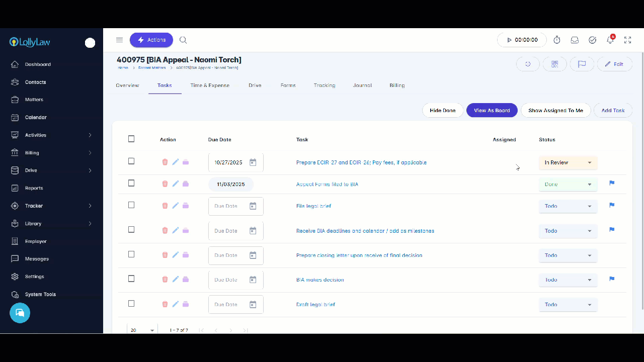The width and height of the screenshot is (644, 362).
Task: Open the purple Actions button
Action: tap(151, 40)
